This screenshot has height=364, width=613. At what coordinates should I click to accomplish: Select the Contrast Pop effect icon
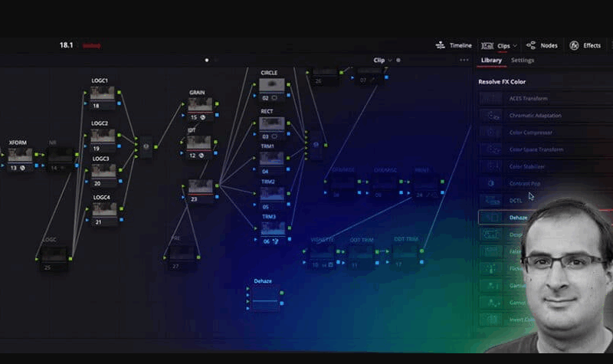490,183
